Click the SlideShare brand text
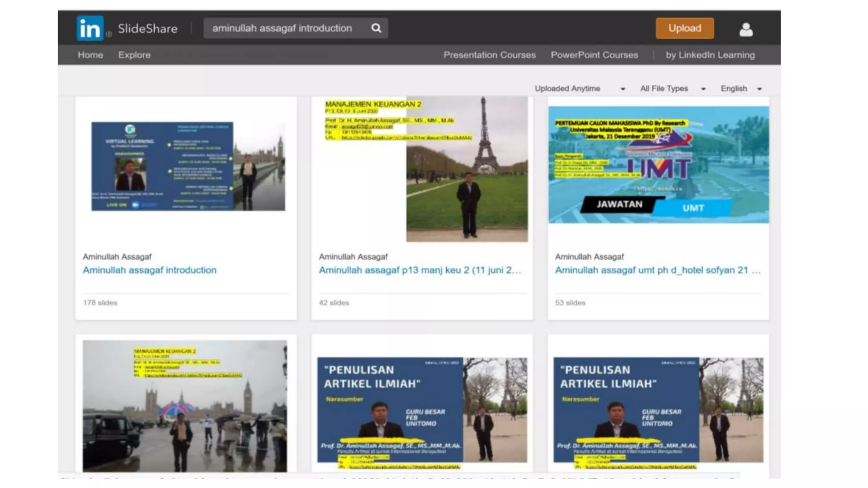This screenshot has width=868, height=488. pos(147,28)
